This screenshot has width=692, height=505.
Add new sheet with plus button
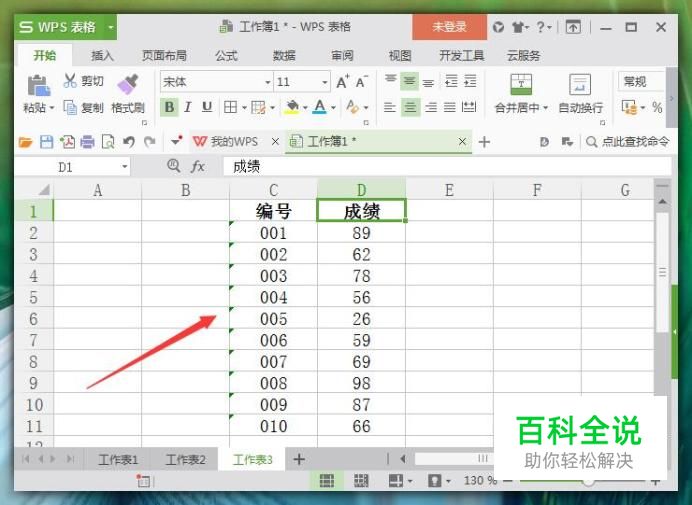(x=299, y=460)
